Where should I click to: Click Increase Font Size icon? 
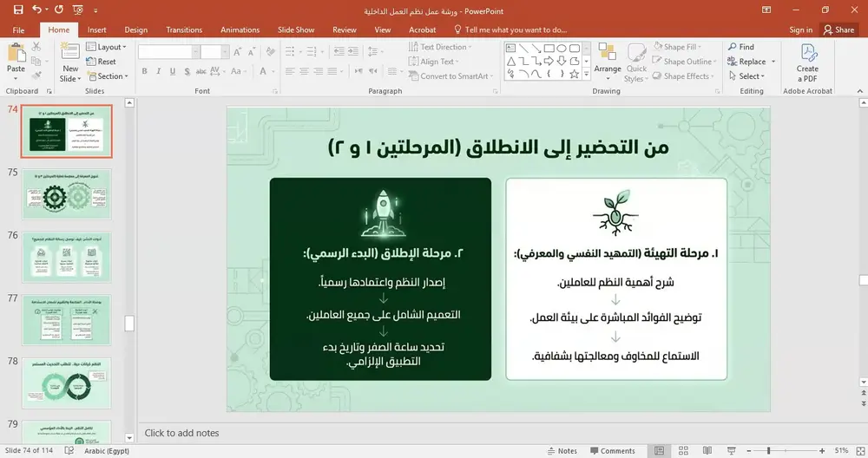tap(237, 52)
